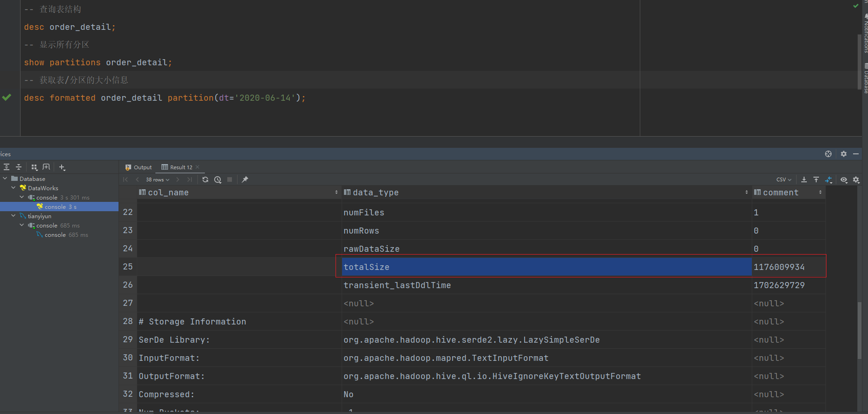Open the CSV export format dropdown

coord(784,179)
